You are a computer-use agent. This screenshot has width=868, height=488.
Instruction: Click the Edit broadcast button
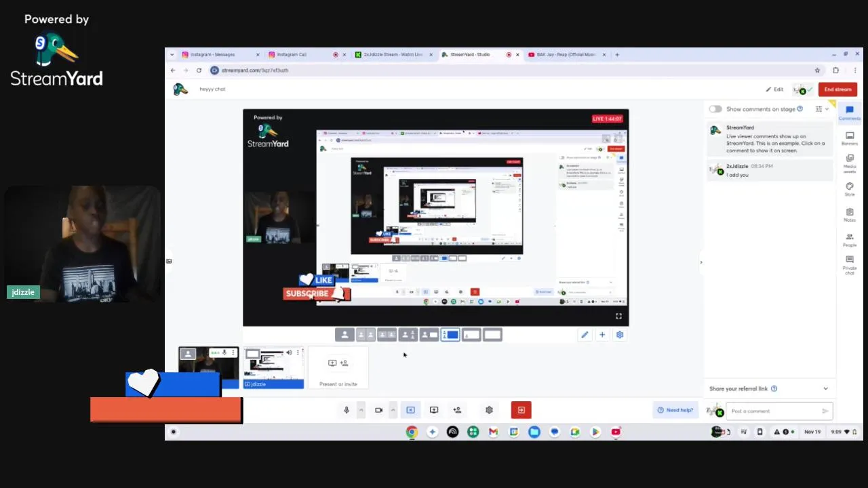coord(774,89)
